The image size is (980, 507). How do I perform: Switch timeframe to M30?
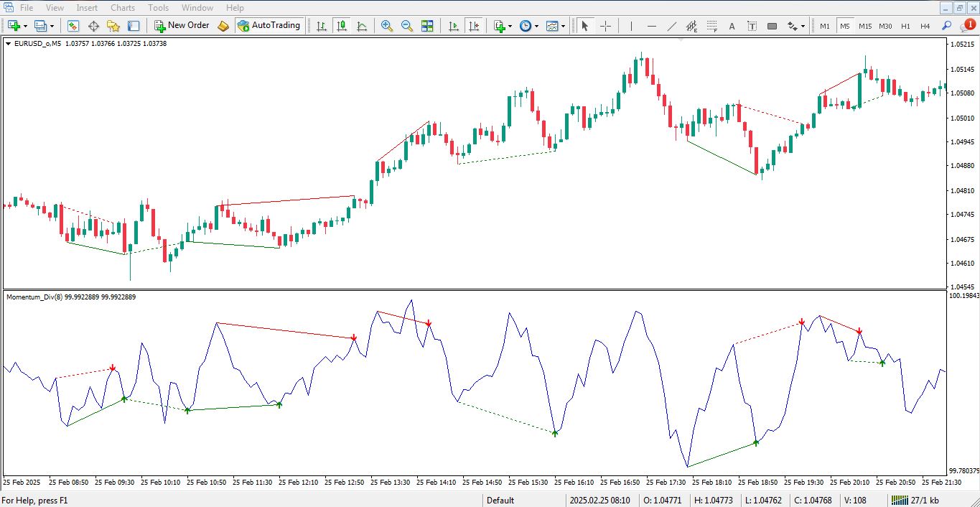[x=885, y=26]
